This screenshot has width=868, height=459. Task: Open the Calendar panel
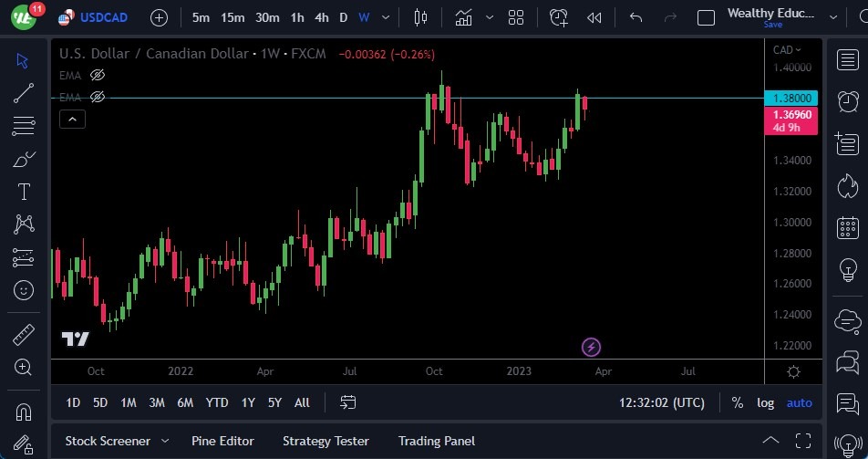(x=848, y=228)
